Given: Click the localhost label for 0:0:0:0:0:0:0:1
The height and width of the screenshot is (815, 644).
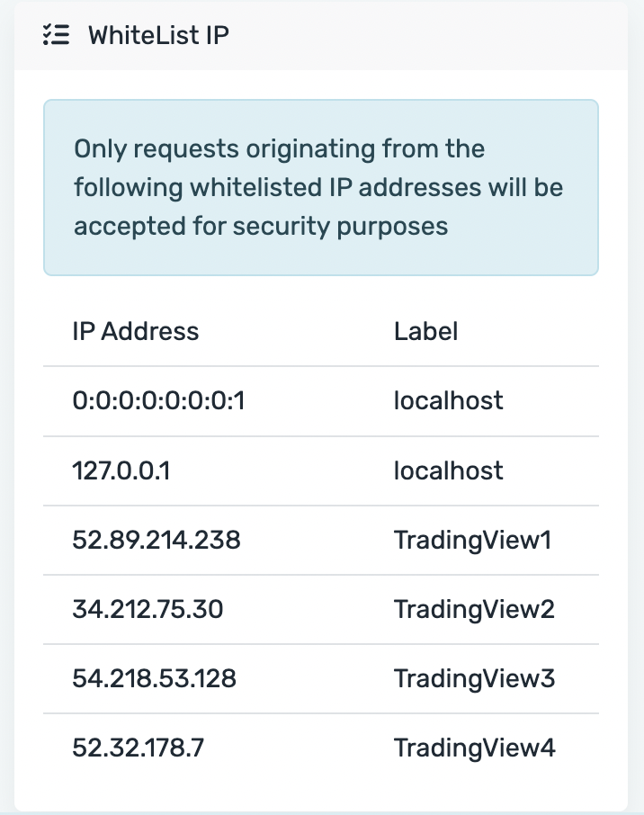Looking at the screenshot, I should point(449,400).
